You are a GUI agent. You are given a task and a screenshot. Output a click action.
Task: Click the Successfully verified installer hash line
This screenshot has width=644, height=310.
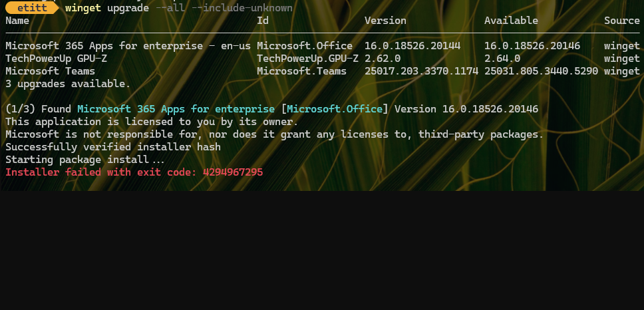coord(113,147)
